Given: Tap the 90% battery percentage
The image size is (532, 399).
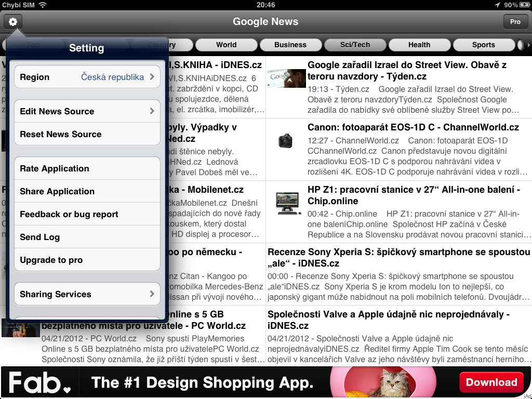Looking at the screenshot, I should click(x=511, y=5).
